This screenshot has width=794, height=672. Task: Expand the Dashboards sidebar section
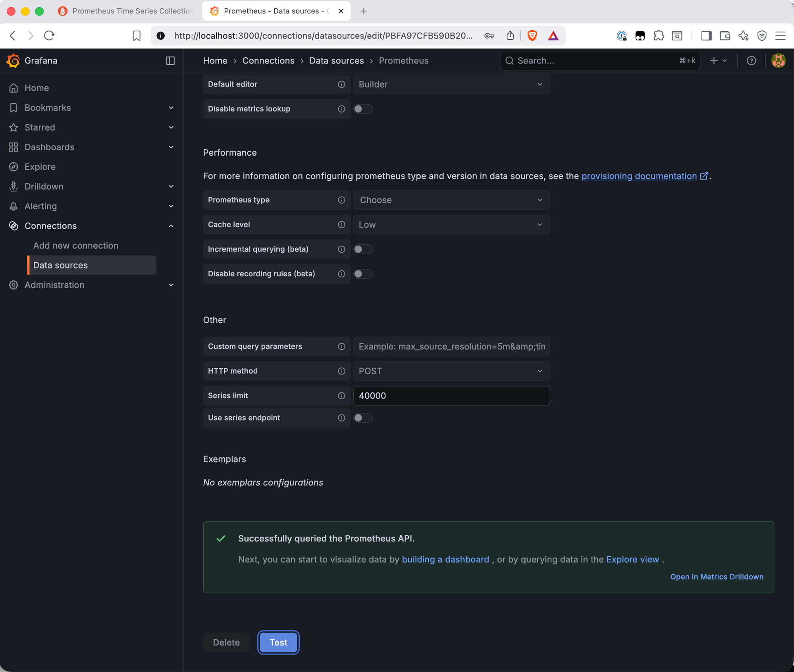pos(171,147)
